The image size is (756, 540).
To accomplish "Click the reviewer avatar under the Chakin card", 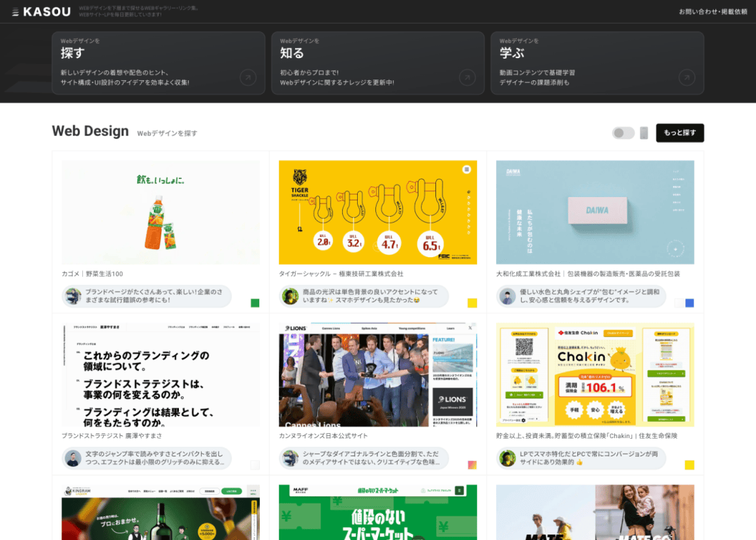I will pos(508,458).
